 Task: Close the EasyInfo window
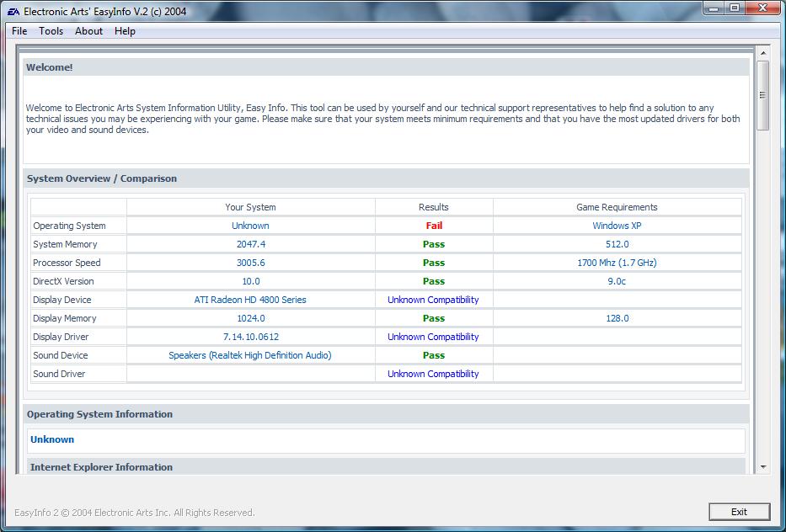(x=763, y=8)
